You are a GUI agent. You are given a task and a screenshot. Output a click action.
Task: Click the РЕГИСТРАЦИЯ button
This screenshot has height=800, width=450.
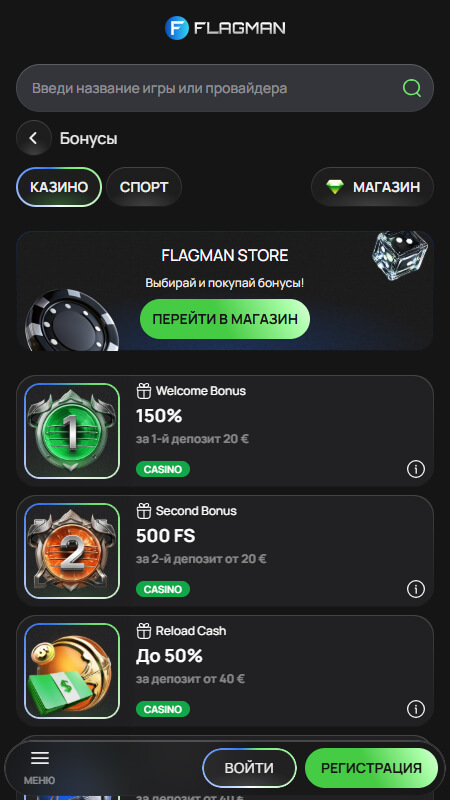371,768
